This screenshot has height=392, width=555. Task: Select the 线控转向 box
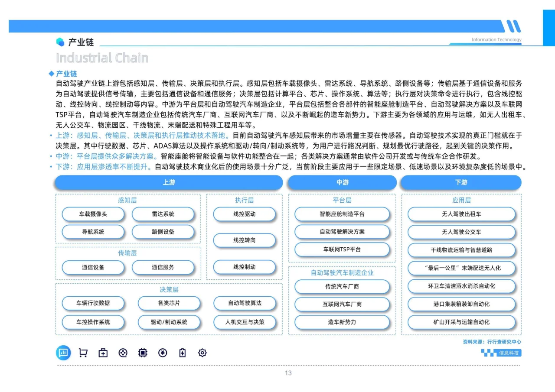245,240
